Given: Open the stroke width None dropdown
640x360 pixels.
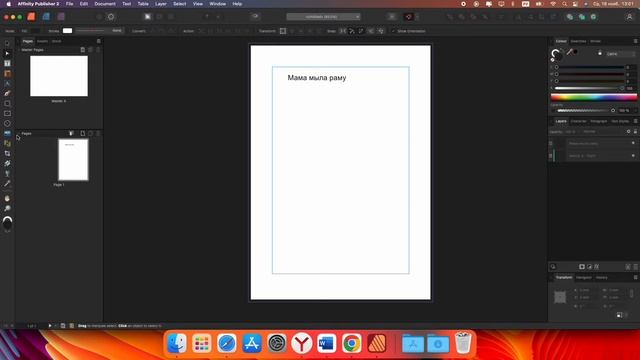Looking at the screenshot, I should pos(99,31).
